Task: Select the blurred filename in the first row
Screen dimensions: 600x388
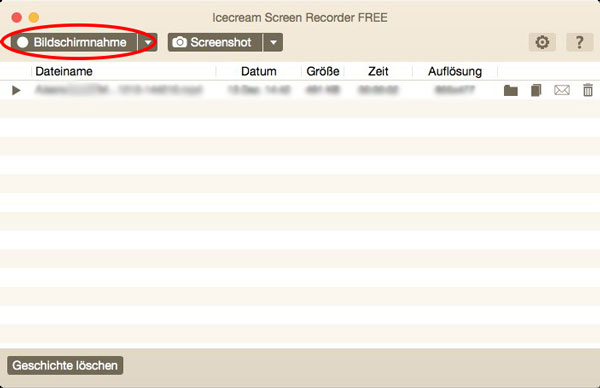Action: pyautogui.click(x=119, y=90)
